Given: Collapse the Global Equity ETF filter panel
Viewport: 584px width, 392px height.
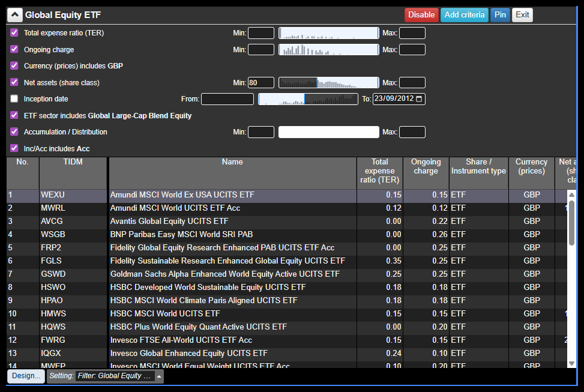Looking at the screenshot, I should click(16, 15).
